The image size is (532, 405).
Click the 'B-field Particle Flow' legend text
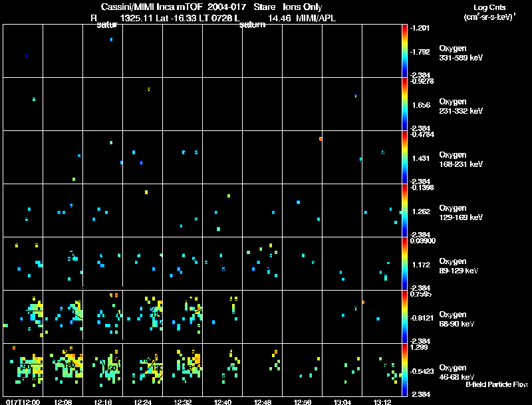point(497,384)
